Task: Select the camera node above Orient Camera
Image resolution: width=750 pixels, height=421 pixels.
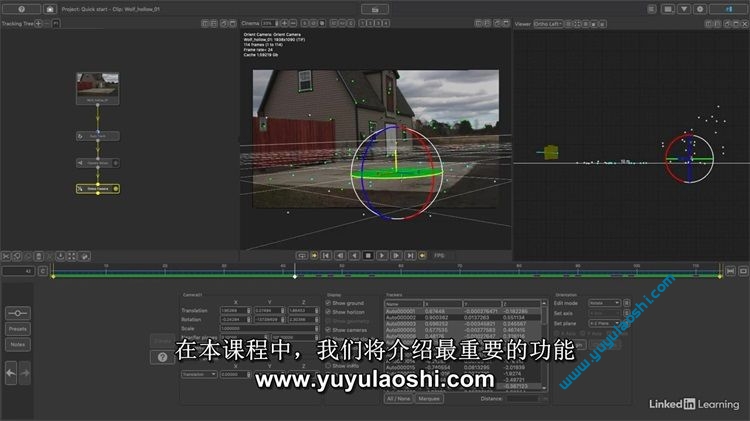Action: click(x=98, y=163)
